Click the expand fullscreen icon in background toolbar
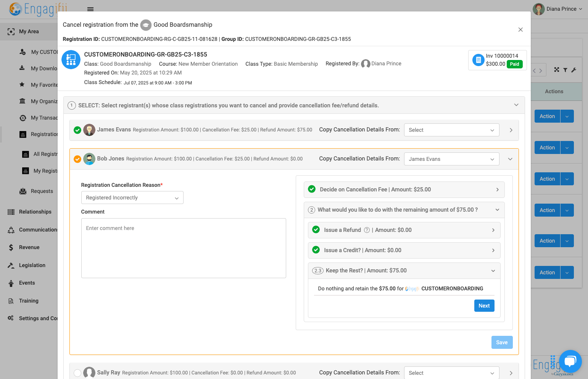 (x=557, y=70)
